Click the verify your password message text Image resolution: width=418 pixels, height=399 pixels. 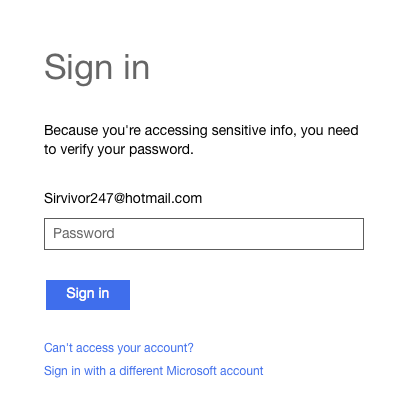201,140
